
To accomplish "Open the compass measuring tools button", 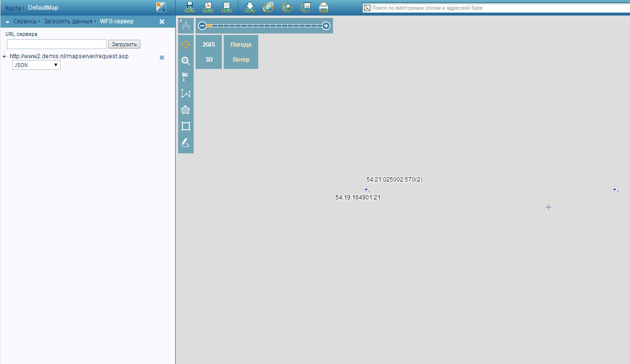I will 185,26.
